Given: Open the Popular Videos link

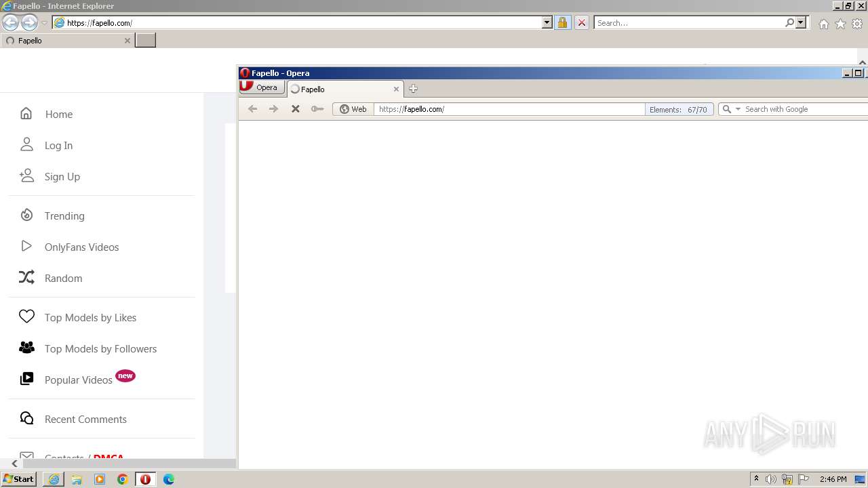Looking at the screenshot, I should coord(78,380).
